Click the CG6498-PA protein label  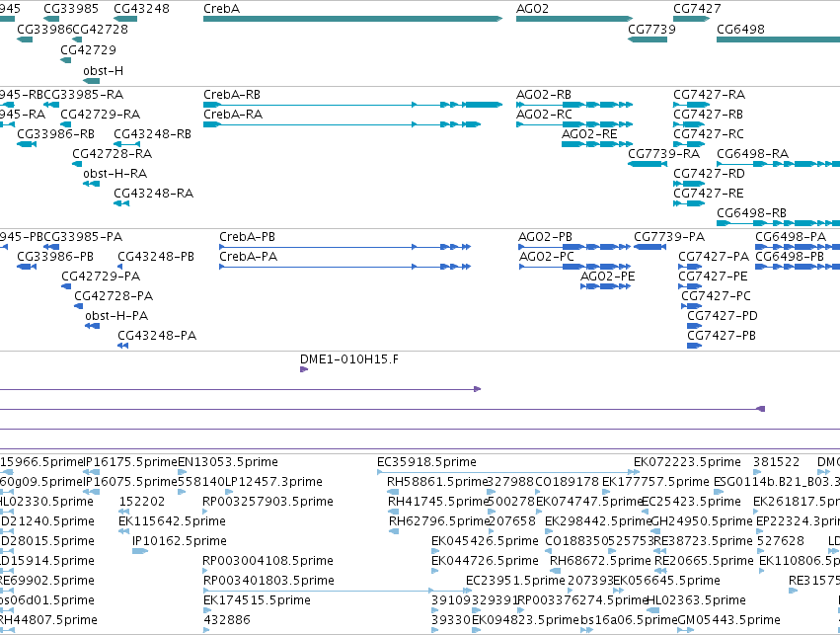coord(791,237)
